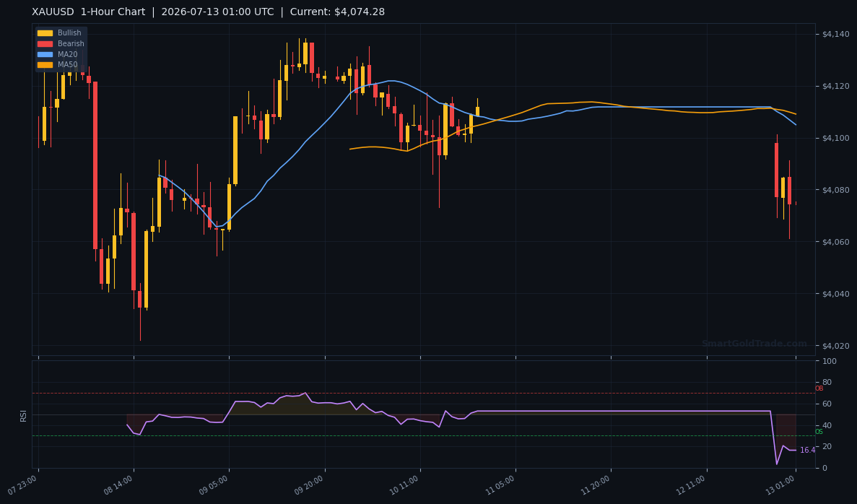The width and height of the screenshot is (857, 504).
Task: Click the MA20 legend color swatch
Action: tap(45, 54)
